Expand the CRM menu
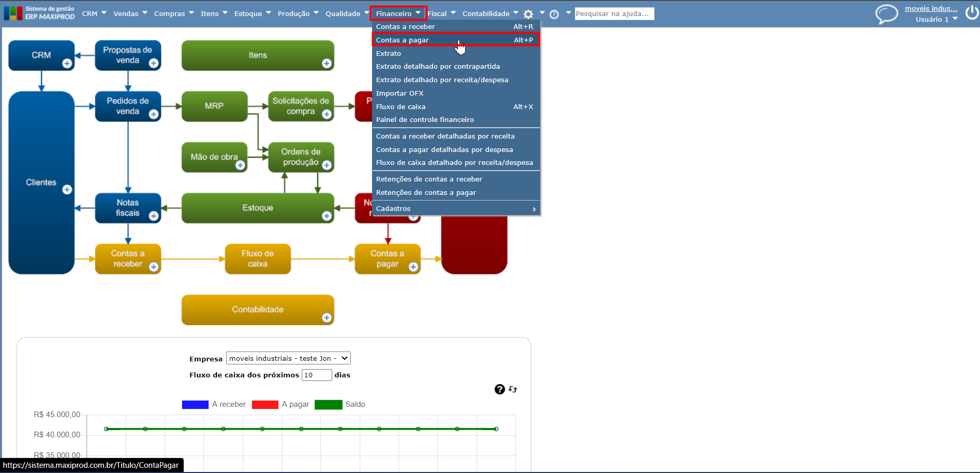This screenshot has width=980, height=473. click(94, 13)
